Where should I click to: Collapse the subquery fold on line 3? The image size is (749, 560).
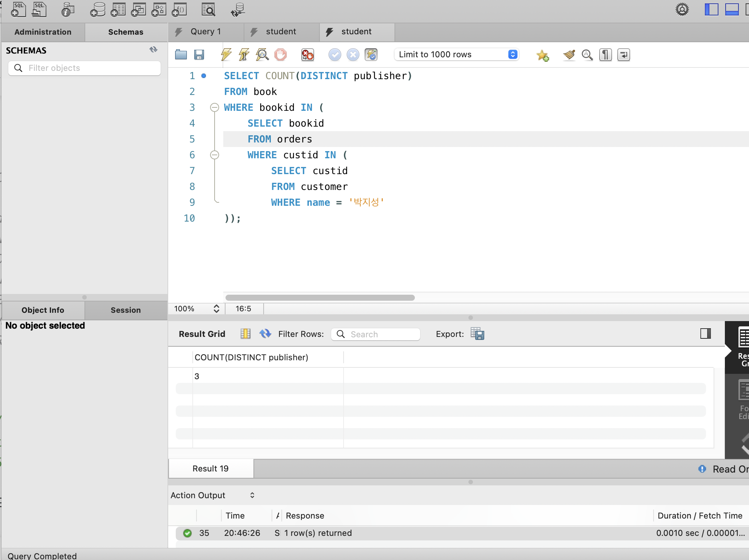point(214,107)
